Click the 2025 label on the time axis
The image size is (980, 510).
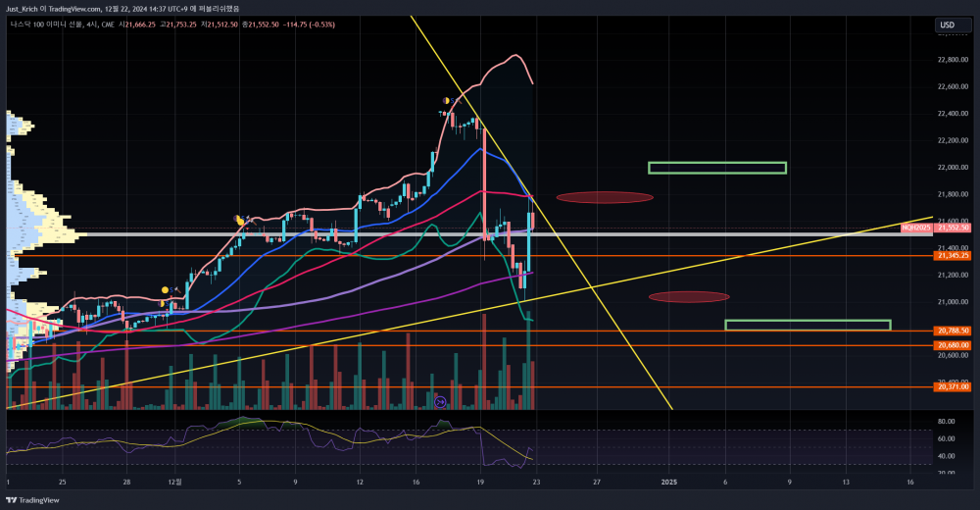[669, 483]
